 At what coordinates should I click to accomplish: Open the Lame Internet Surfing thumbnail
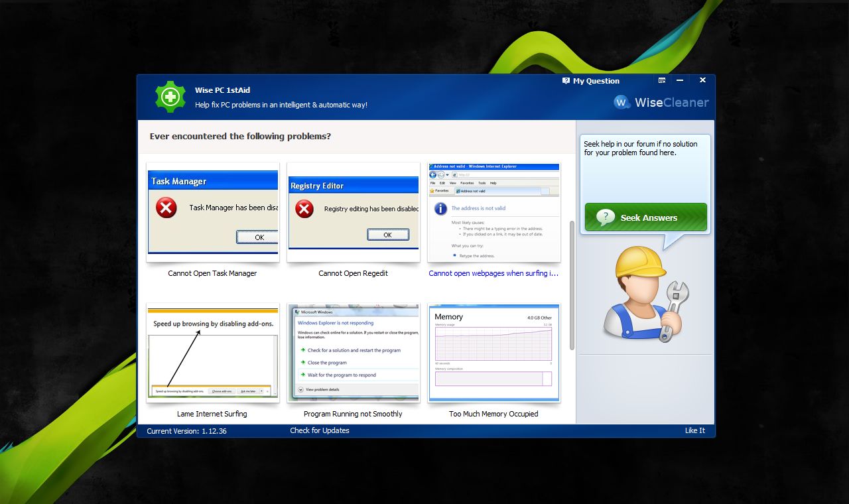(212, 352)
